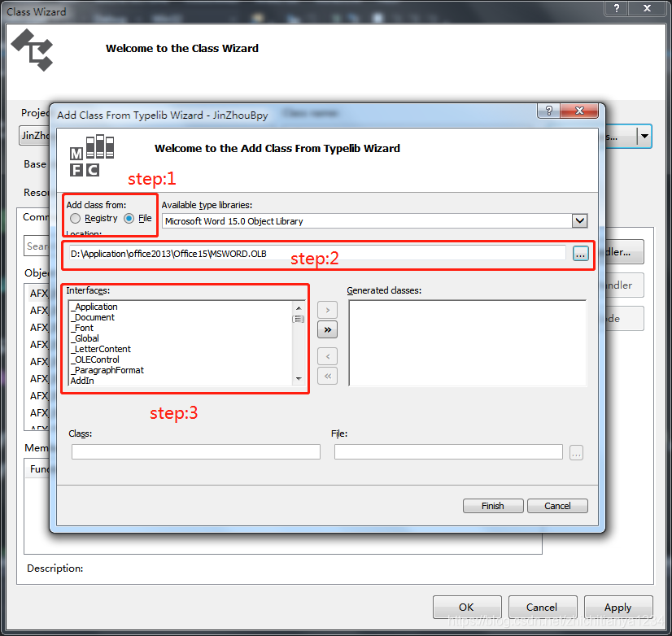Click Interfaces list scroll up arrow
The image size is (672, 636).
(x=299, y=308)
